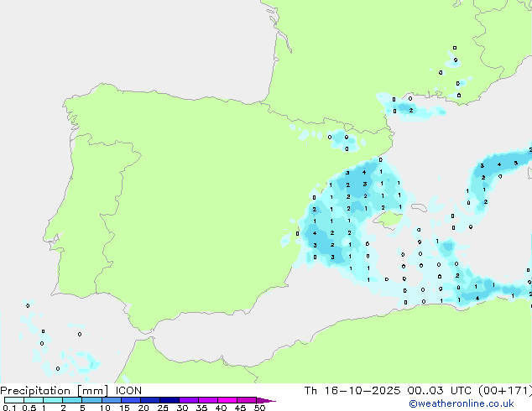Click the 30–35 mm purple legend swatch

pos(189,400)
